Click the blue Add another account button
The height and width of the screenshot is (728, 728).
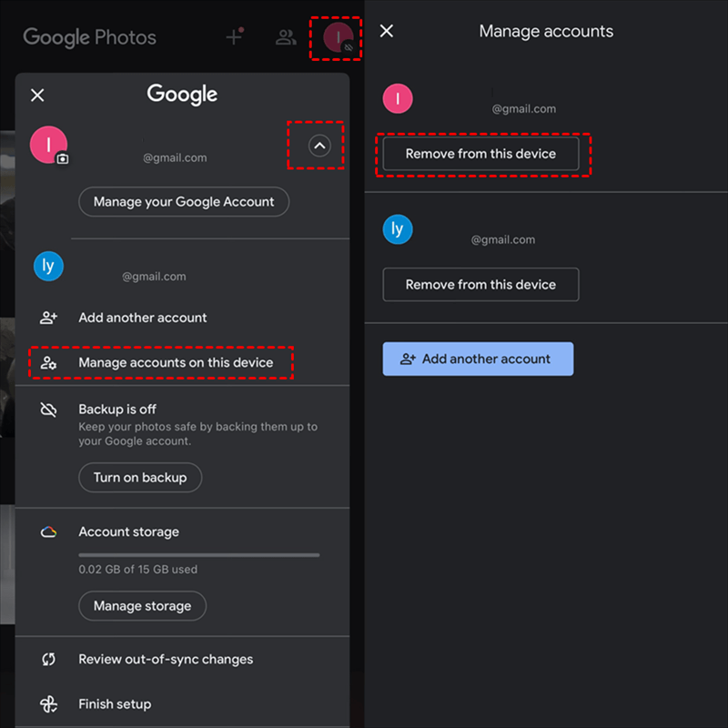pos(478,359)
